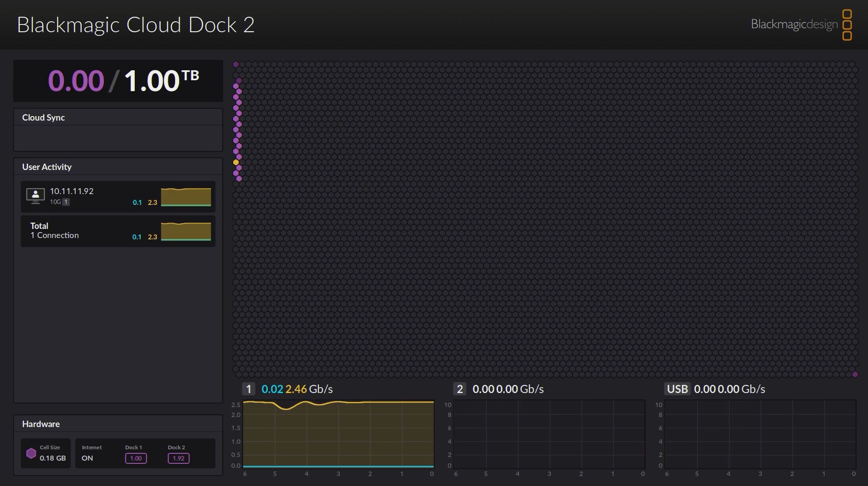Screen dimensions: 868x486
Task: Click the 0.02 read speed value for port 1
Action: coord(272,389)
